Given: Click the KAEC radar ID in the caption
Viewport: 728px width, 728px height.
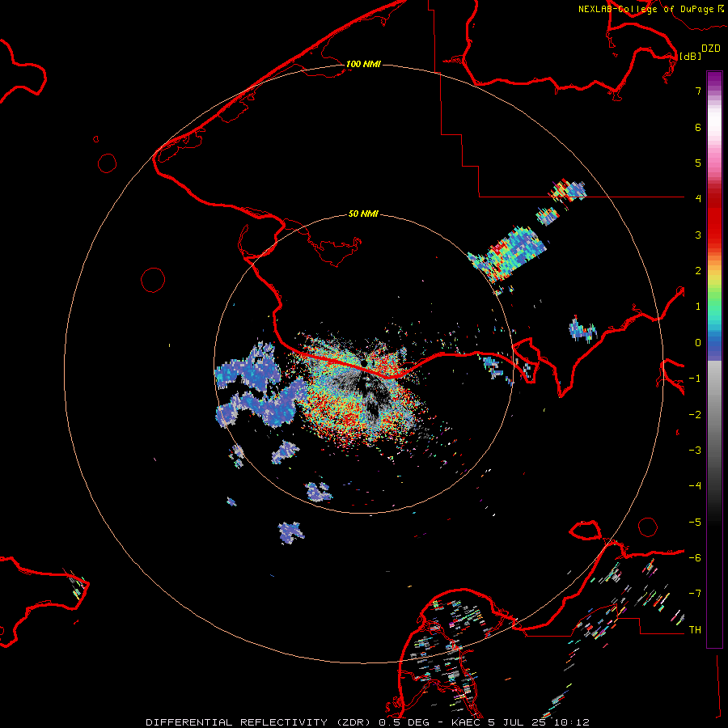Looking at the screenshot, I should (x=466, y=722).
